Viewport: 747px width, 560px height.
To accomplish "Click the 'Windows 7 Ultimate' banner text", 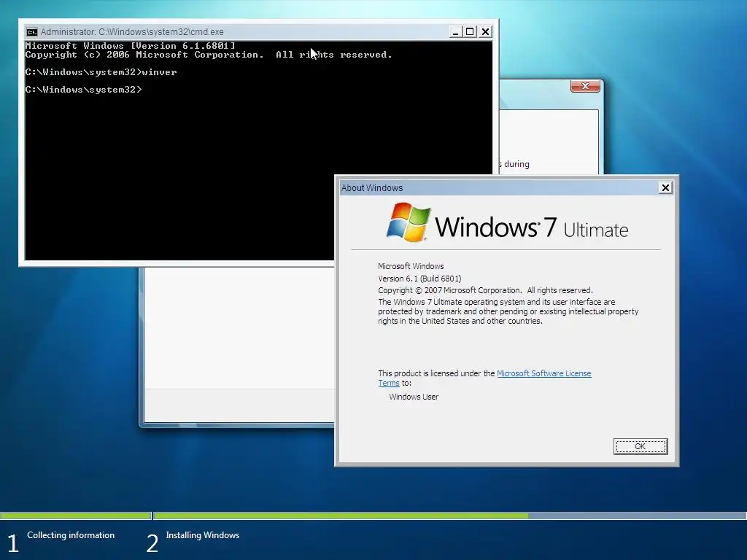I will point(531,227).
